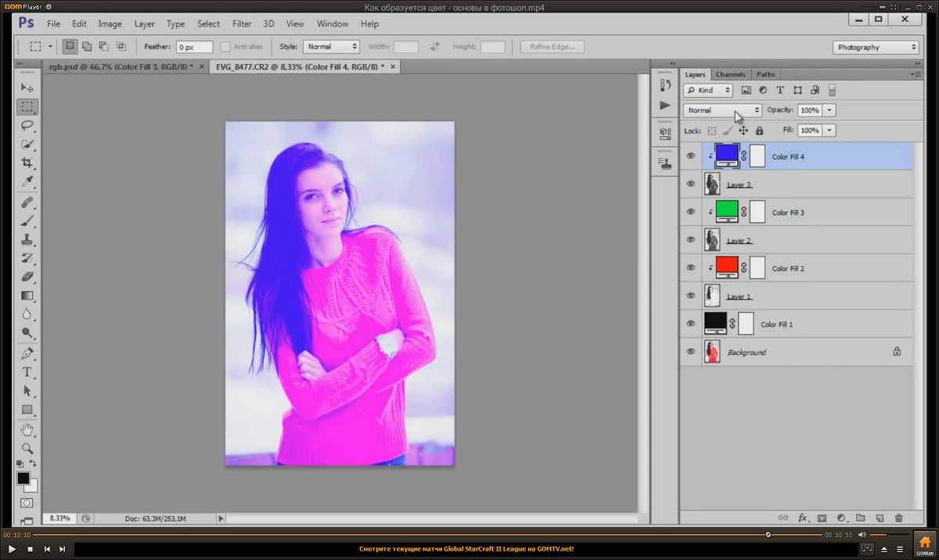Select the Crop tool
Image resolution: width=939 pixels, height=560 pixels.
coord(27,163)
